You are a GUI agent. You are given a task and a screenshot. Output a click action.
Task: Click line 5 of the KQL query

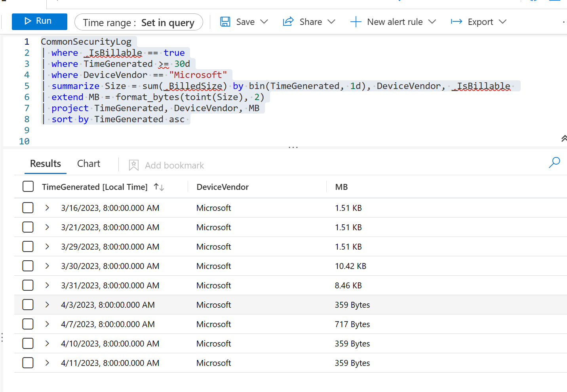(x=238, y=86)
